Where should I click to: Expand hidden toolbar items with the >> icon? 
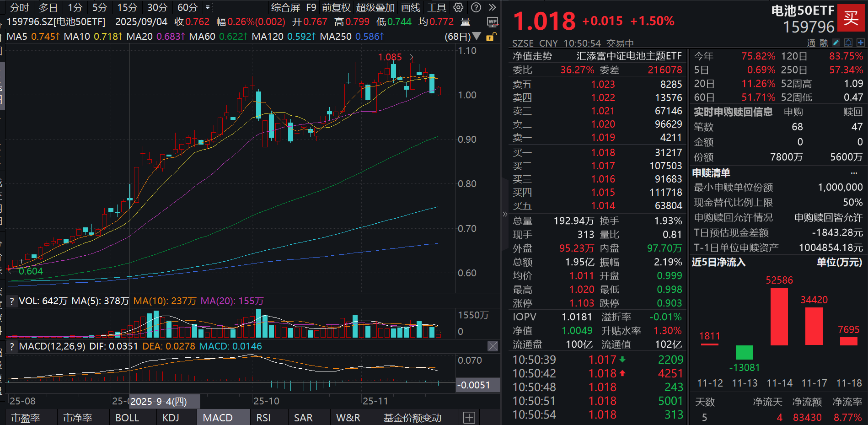click(493, 7)
